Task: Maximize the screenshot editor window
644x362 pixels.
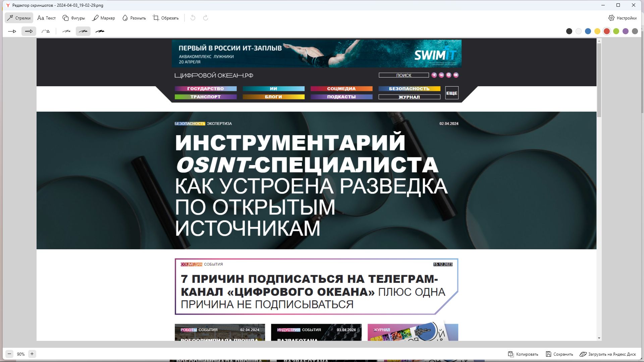Action: coord(618,5)
